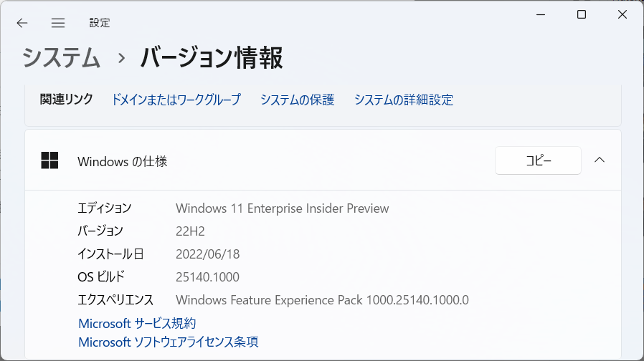The height and width of the screenshot is (361, 644).
Task: Select the エディション label
Action: point(104,208)
